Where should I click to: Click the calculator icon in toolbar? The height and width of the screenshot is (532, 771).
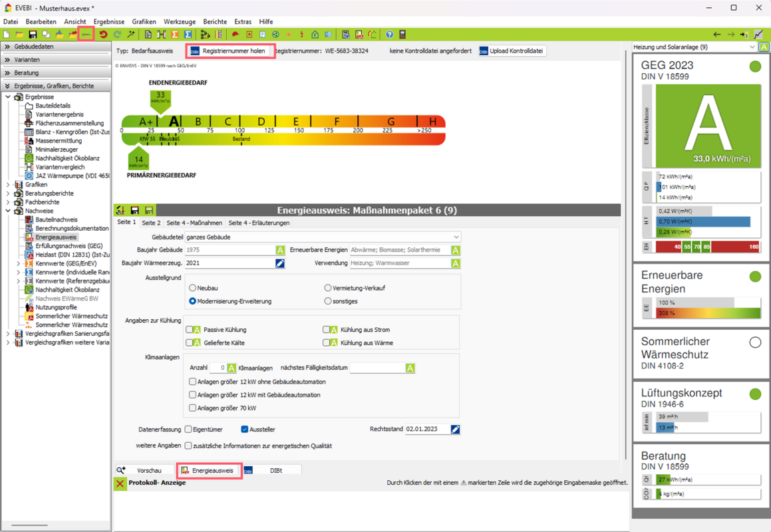[402, 35]
